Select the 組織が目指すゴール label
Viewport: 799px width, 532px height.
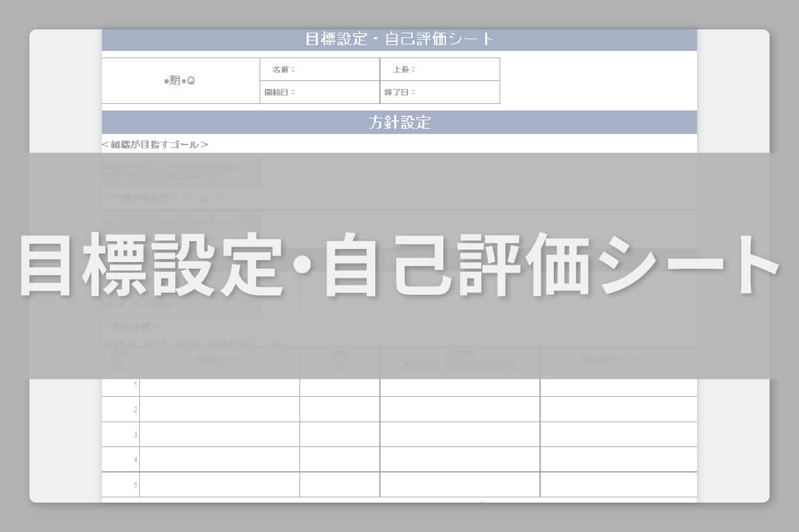pyautogui.click(x=155, y=143)
